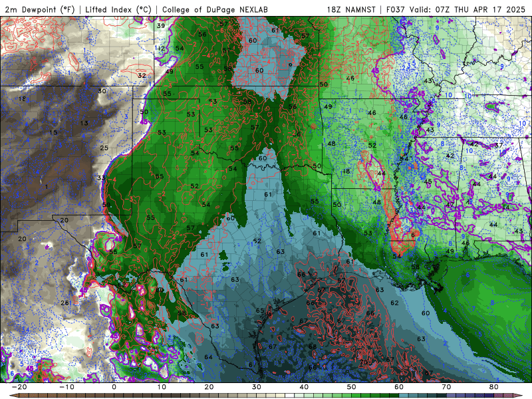The height and width of the screenshot is (399, 532).
Task: Click the '68' dewpoint value over the Gulf
Action: 313,346
